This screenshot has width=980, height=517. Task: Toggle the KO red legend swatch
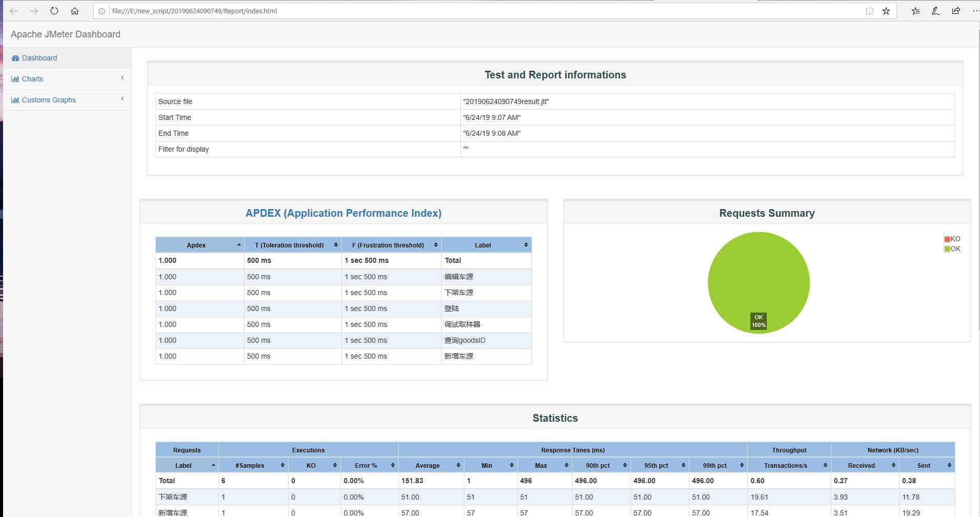(947, 239)
